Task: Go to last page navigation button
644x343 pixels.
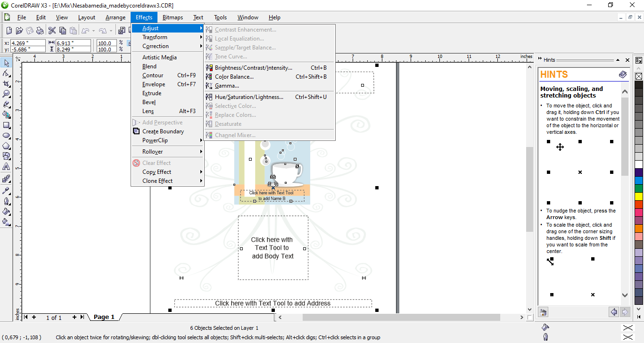Action: 82,317
